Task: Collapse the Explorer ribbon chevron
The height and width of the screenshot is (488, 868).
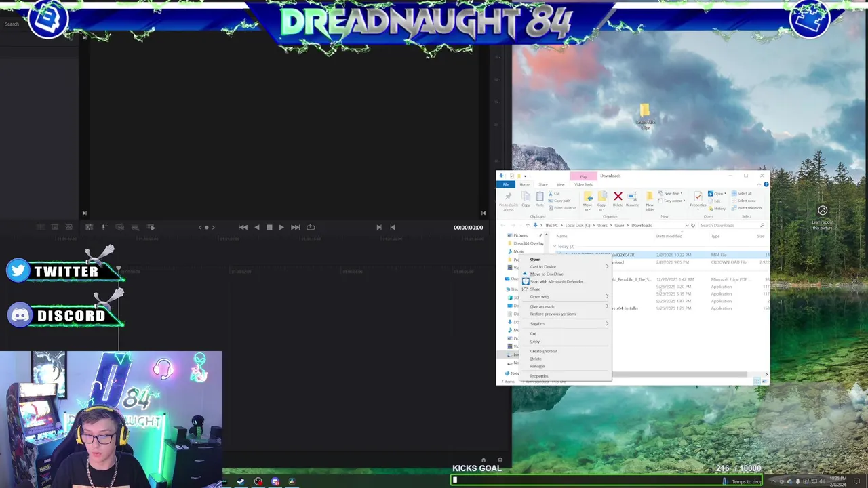Action: [759, 184]
